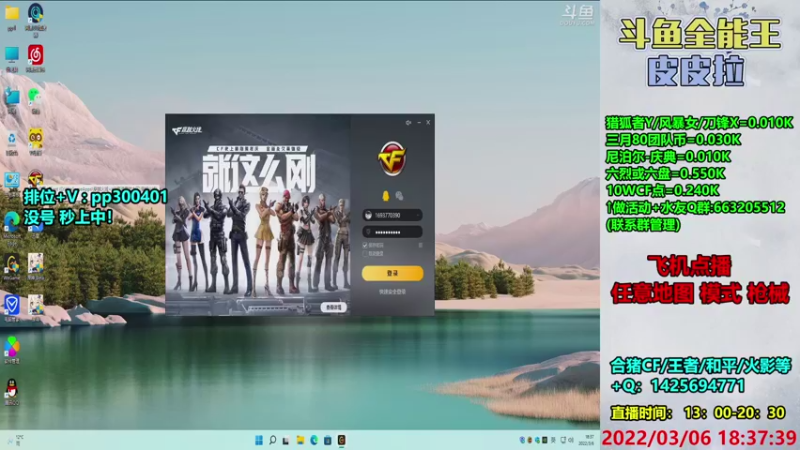
Task: Open the dark circular bird app shortcut
Action: [x=35, y=15]
